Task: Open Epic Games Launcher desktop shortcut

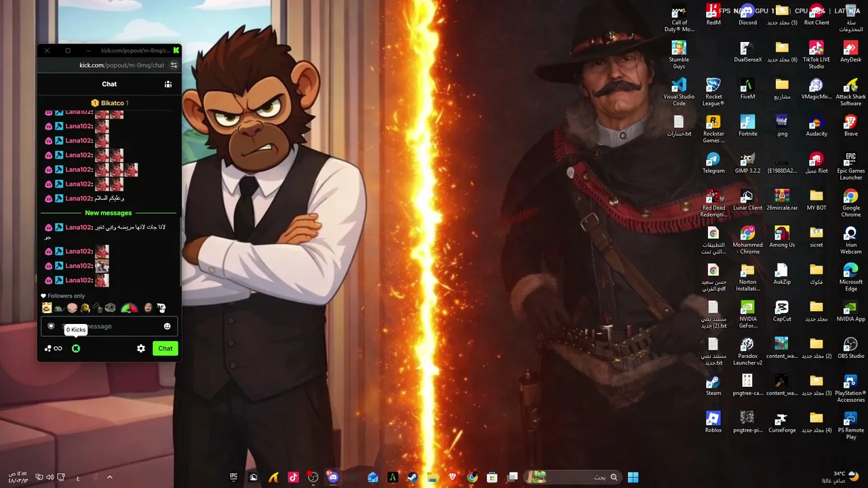Action: click(851, 167)
